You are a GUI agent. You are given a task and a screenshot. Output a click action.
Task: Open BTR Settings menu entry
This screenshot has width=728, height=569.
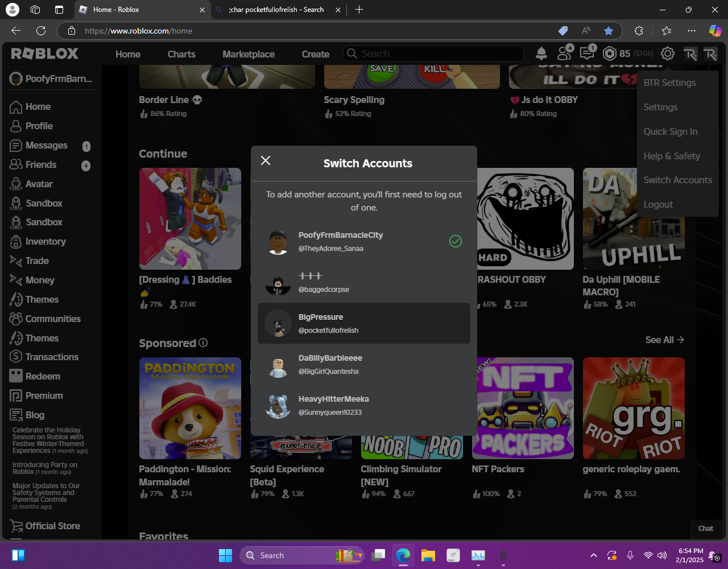pyautogui.click(x=669, y=83)
